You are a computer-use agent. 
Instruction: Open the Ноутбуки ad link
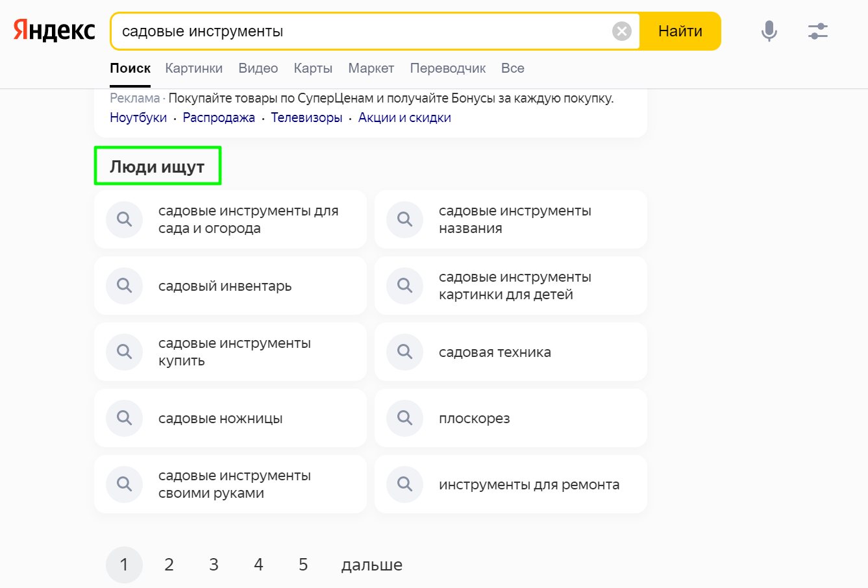pos(138,117)
